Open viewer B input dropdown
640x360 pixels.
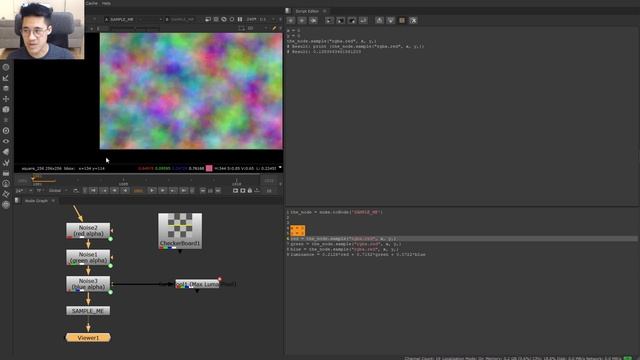(x=182, y=19)
